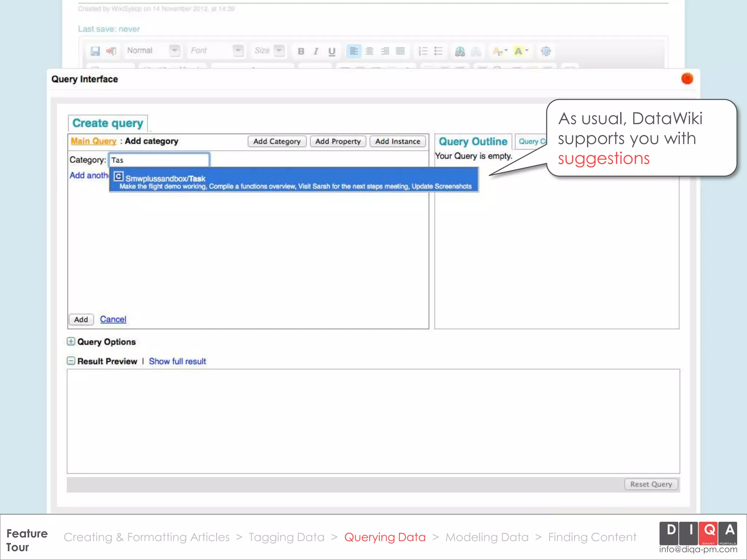Go to Tagging Data tour step
The height and width of the screenshot is (560, 747).
click(287, 537)
